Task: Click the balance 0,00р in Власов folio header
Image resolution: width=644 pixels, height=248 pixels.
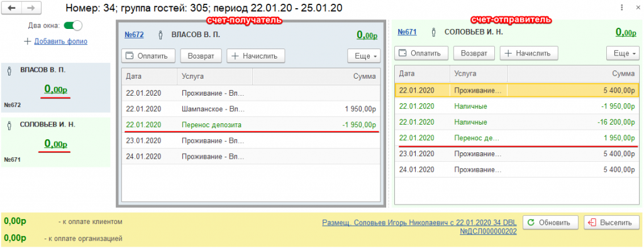Action: click(367, 35)
